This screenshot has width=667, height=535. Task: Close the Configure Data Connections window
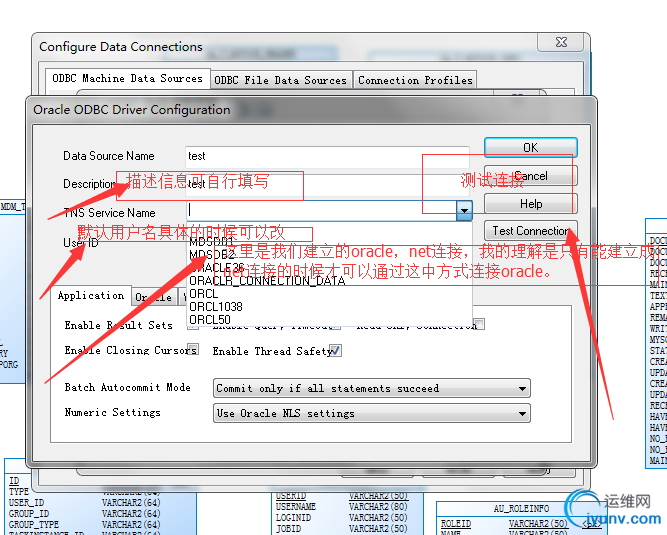click(562, 42)
